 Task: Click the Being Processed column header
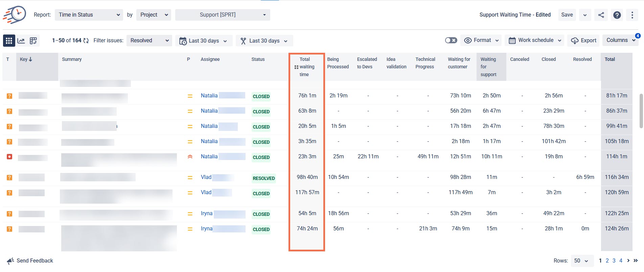[338, 63]
